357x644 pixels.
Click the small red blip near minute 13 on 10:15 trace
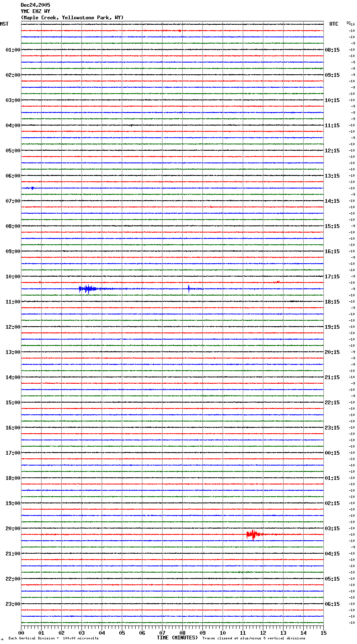click(278, 282)
